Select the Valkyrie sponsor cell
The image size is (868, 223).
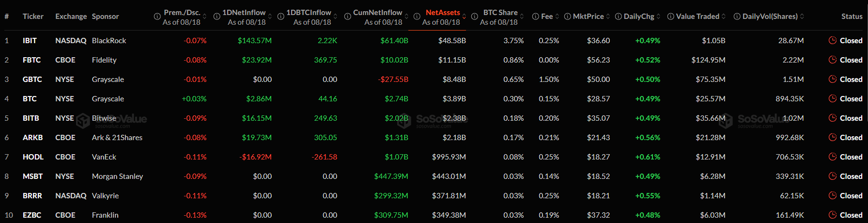(x=106, y=196)
